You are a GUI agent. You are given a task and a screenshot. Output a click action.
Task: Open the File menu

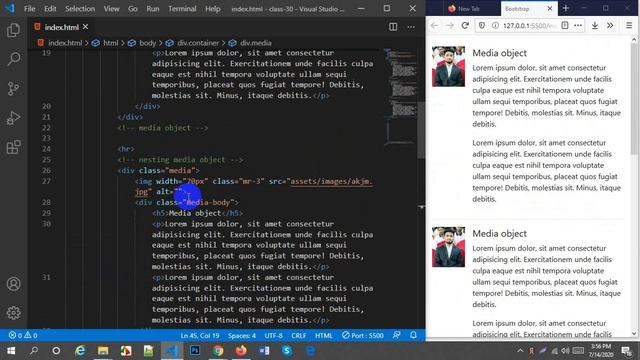coord(29,9)
